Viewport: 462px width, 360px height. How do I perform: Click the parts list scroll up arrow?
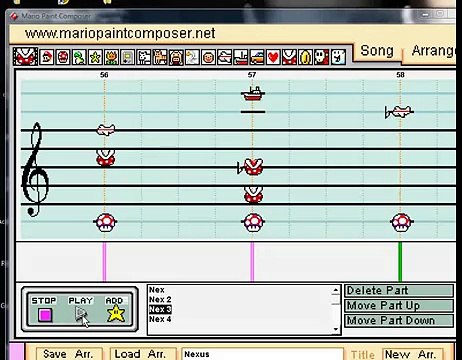pos(336,290)
